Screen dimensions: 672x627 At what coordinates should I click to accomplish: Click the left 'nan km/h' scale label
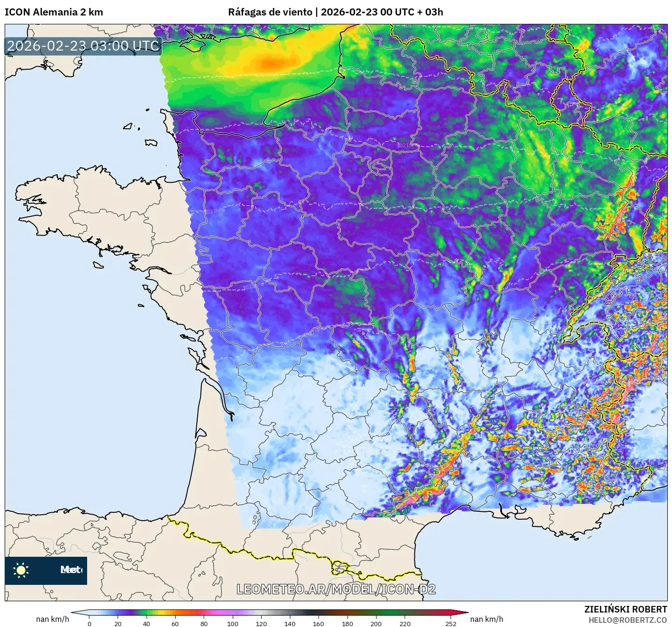pos(52,619)
